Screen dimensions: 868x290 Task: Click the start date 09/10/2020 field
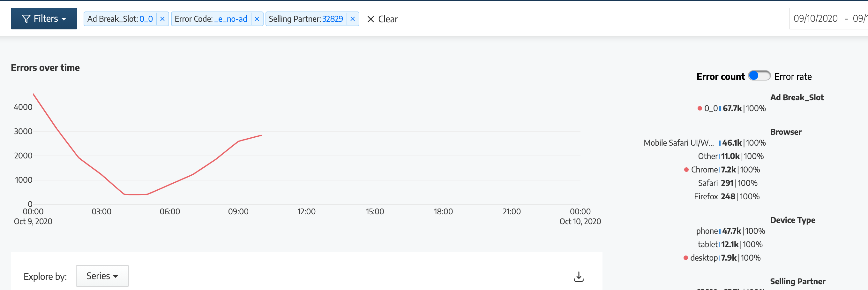tap(815, 19)
